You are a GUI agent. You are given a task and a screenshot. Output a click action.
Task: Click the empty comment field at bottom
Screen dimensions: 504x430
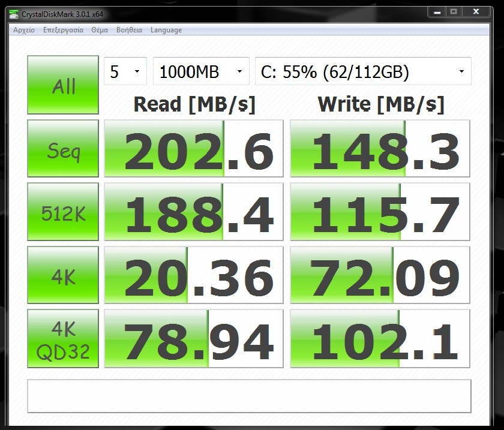(250, 396)
